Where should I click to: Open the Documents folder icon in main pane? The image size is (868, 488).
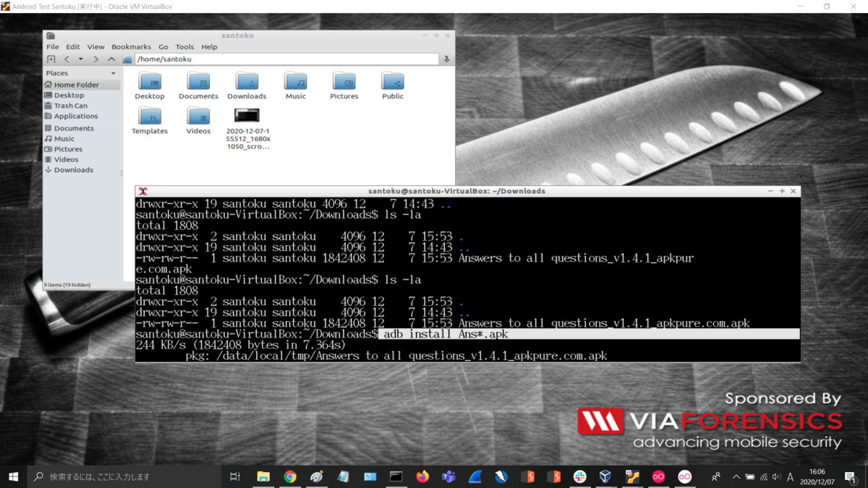pos(198,82)
